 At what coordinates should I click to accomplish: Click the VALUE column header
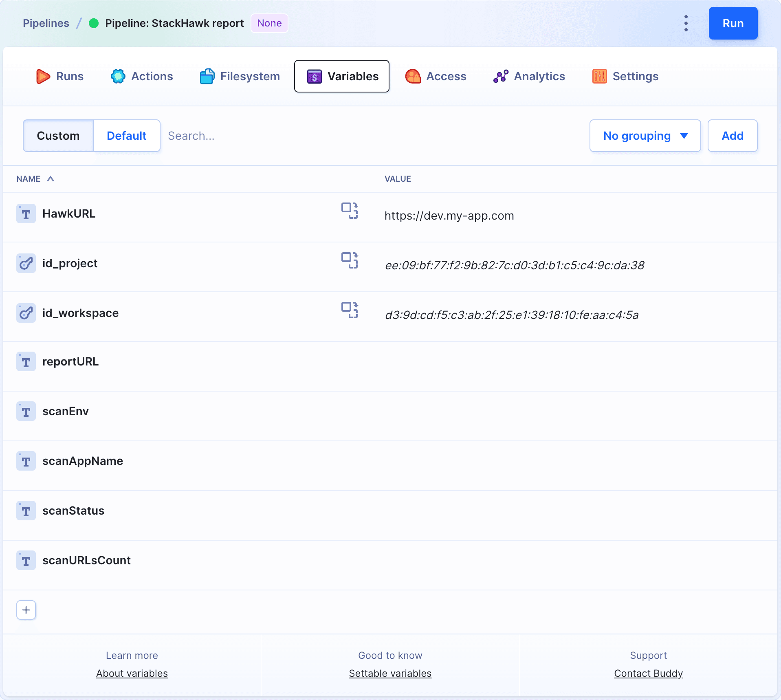398,179
